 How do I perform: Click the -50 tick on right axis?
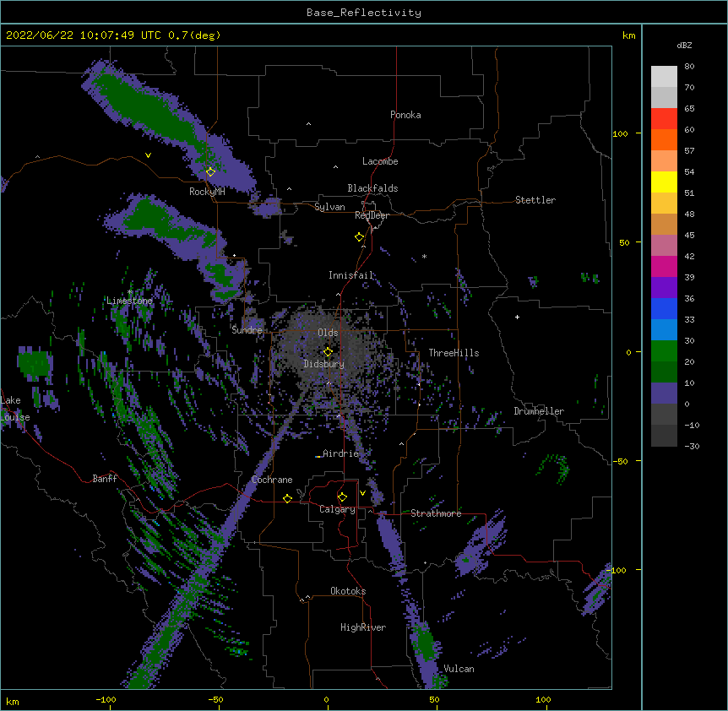pos(620,461)
